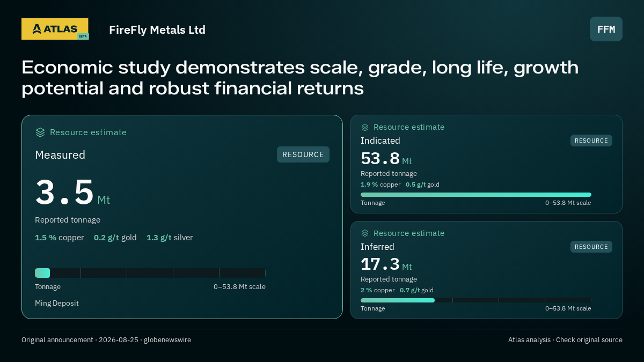This screenshot has width=644, height=362.
Task: Click Resource estimate heading in Inferred card
Action: [x=409, y=233]
